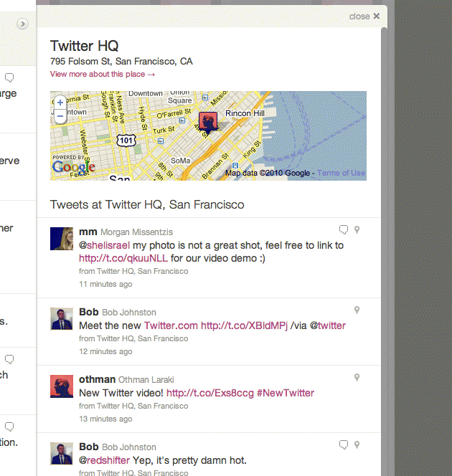
Task: Click the avatar marker pinned on the map
Action: pos(207,120)
